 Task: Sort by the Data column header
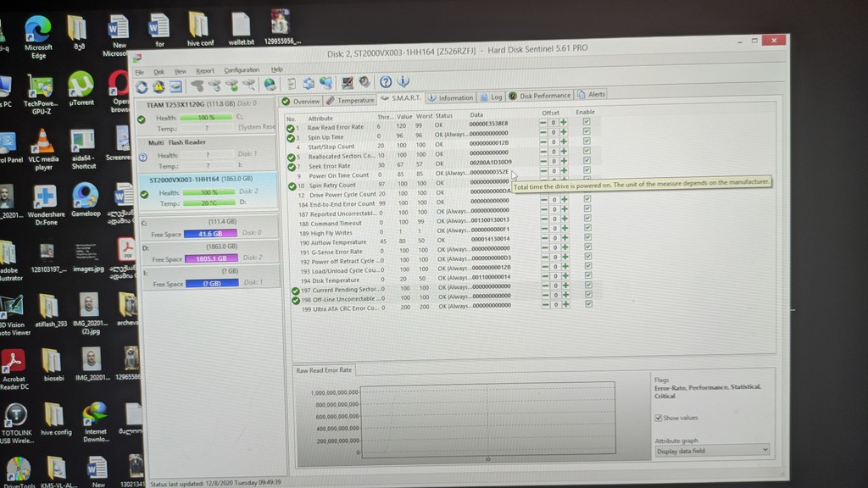tap(476, 115)
